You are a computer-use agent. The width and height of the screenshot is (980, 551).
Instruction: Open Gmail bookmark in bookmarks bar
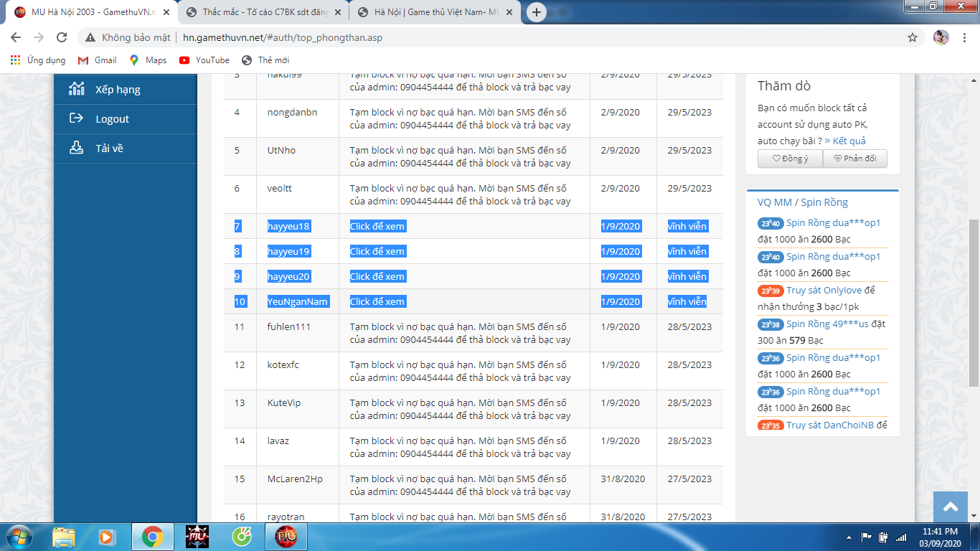(x=98, y=60)
